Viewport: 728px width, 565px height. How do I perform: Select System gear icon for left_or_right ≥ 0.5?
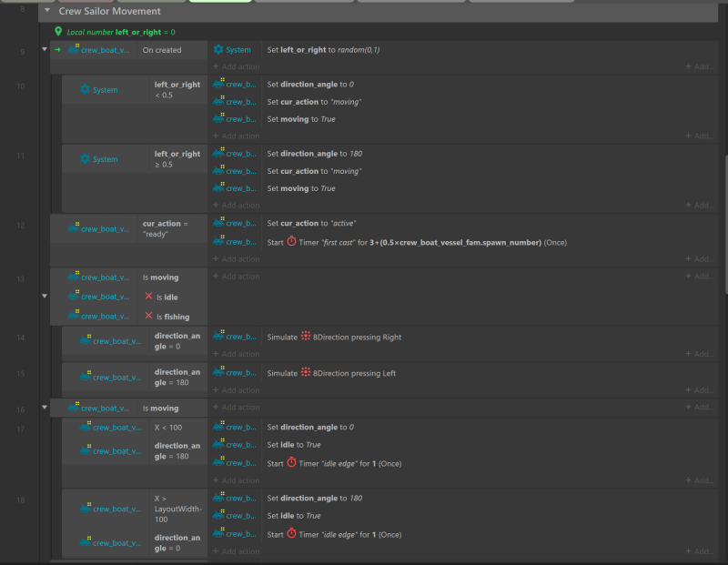click(85, 159)
